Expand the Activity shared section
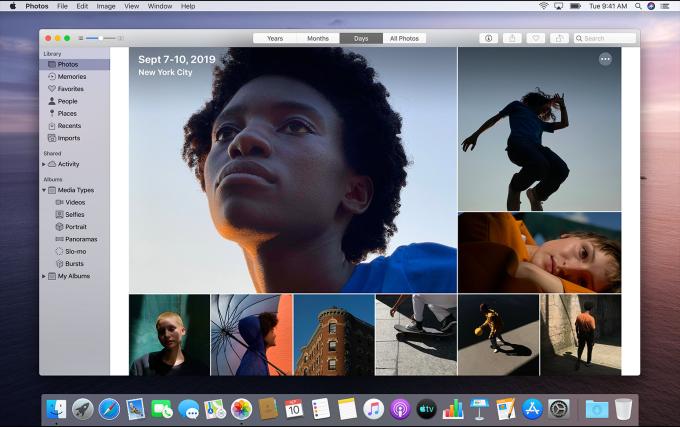Screen dimensions: 680x427 pyautogui.click(x=43, y=164)
